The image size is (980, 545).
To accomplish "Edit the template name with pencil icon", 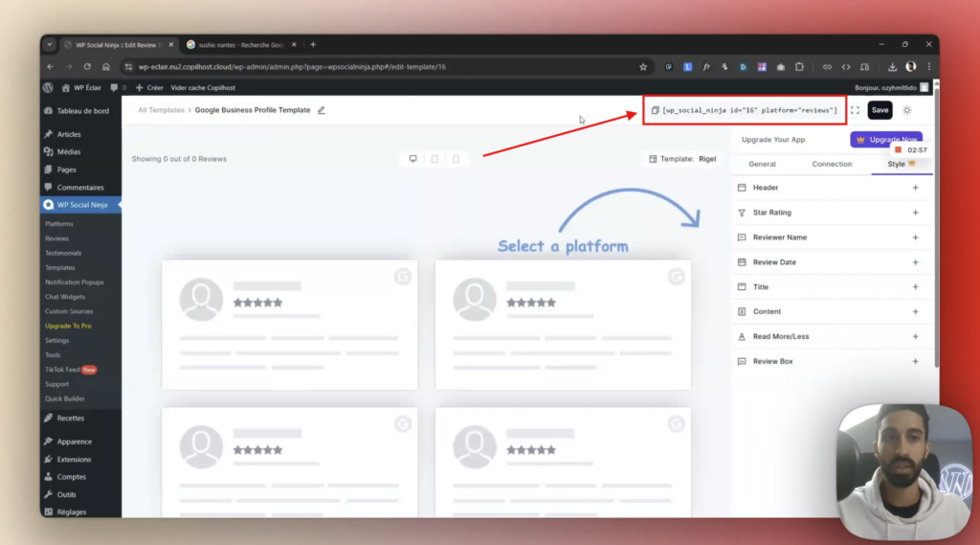I will click(322, 110).
